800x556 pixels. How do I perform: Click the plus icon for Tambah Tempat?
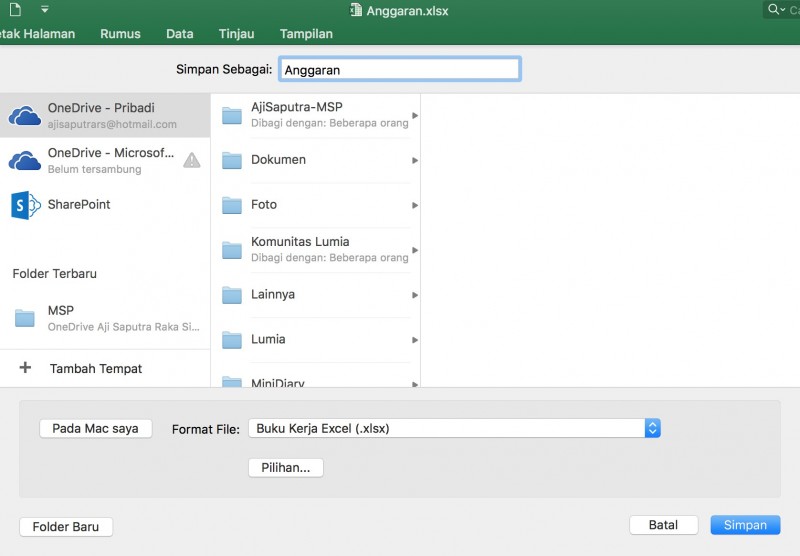pyautogui.click(x=25, y=368)
